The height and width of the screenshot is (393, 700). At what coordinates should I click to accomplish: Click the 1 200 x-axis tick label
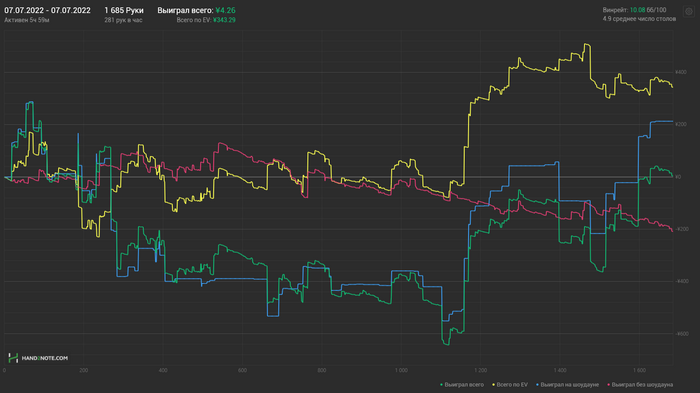(x=481, y=370)
